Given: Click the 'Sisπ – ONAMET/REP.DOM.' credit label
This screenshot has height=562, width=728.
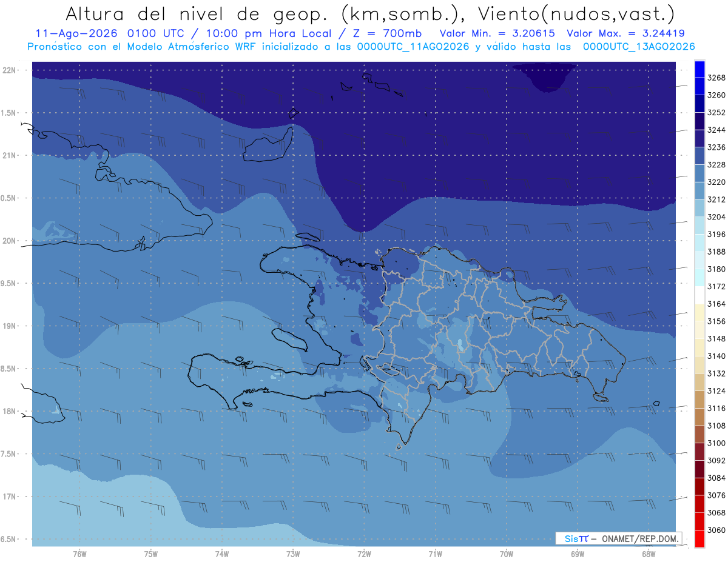Looking at the screenshot, I should (x=618, y=538).
